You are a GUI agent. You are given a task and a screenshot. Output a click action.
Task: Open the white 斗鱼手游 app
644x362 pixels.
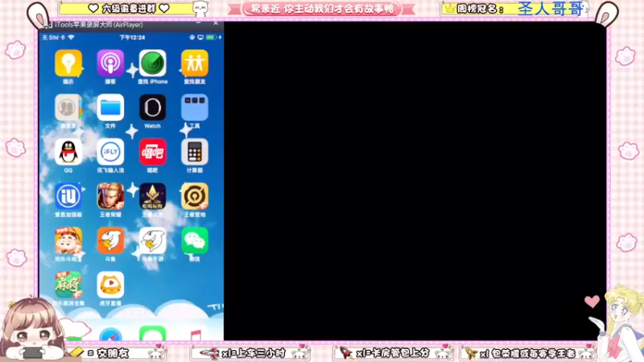(153, 241)
